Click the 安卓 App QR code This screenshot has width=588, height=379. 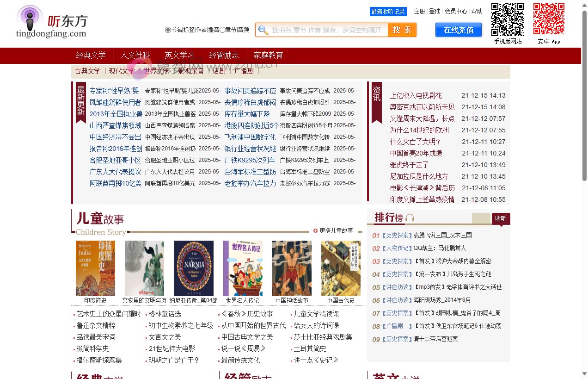549,20
